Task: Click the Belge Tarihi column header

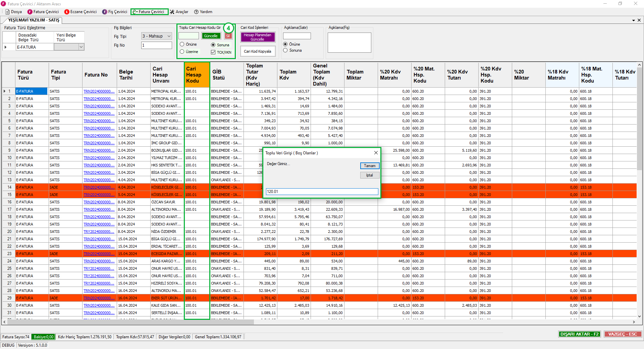Action: click(133, 75)
